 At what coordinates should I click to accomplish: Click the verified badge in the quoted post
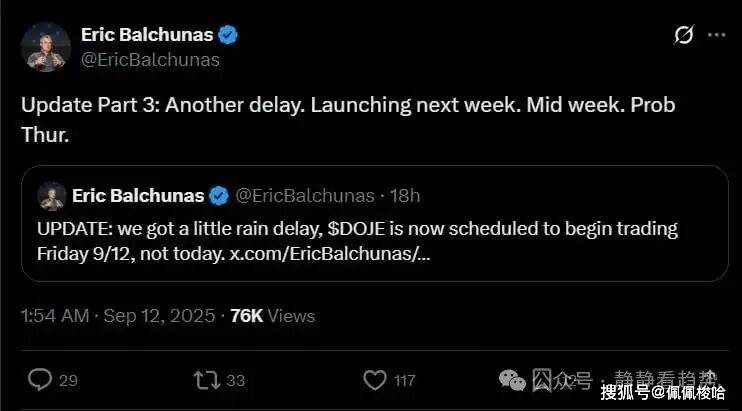tap(220, 195)
